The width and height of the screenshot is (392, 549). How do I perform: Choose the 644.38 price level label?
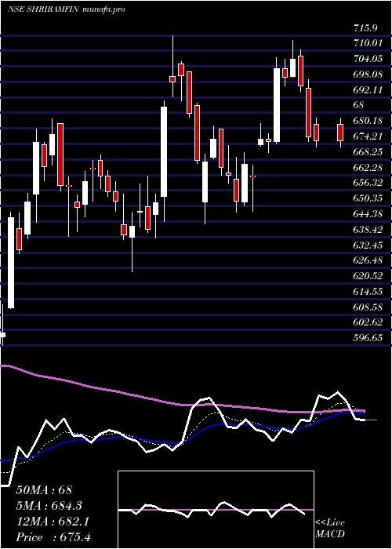point(368,213)
